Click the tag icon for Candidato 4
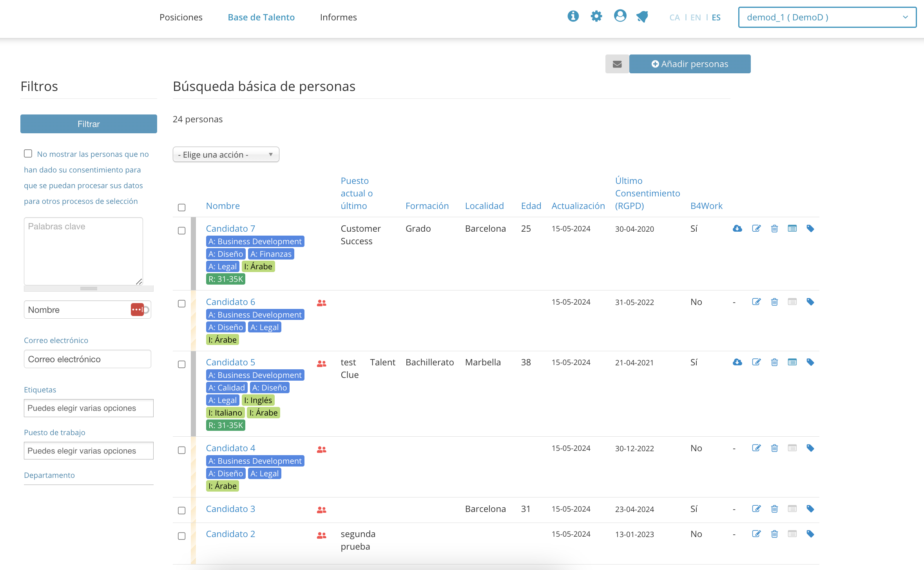This screenshot has width=924, height=570. 810,448
